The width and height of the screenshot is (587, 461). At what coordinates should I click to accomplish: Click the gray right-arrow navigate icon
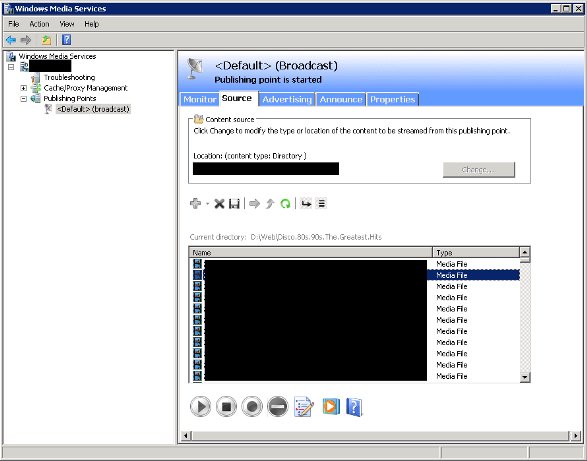coord(254,204)
